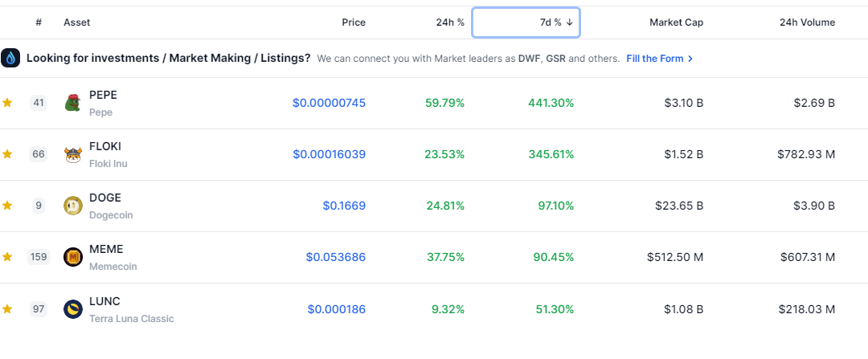
Task: Click the $3.10 B market cap
Action: coord(684,103)
